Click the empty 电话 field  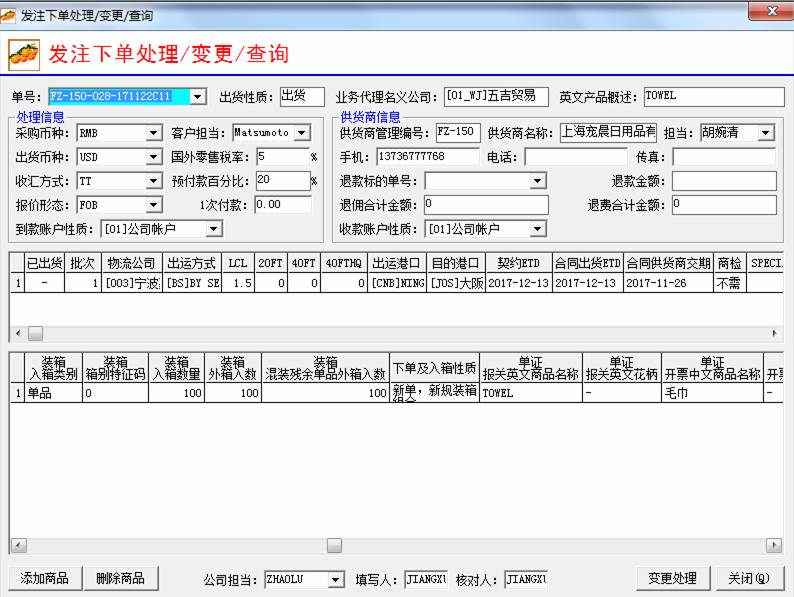click(x=575, y=157)
